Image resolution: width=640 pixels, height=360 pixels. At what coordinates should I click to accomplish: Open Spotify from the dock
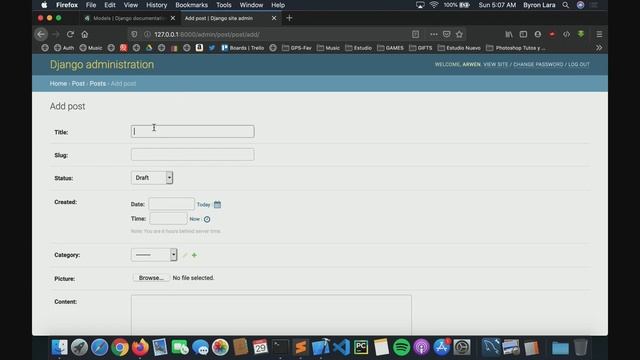[x=401, y=347]
